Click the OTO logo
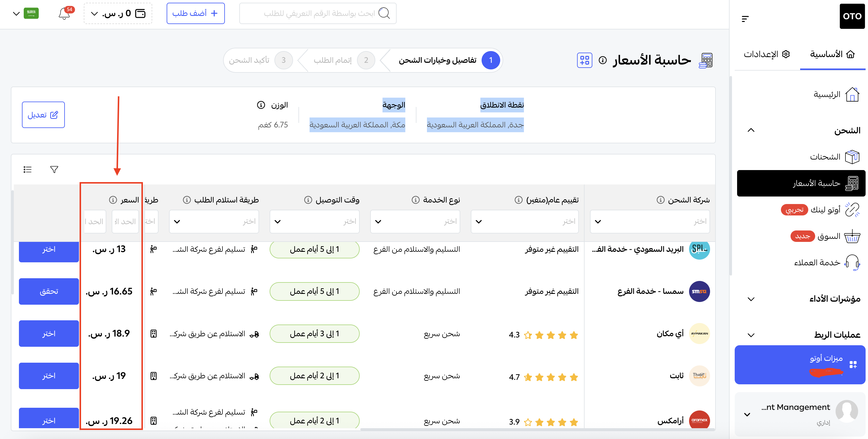Viewport: 868px width, 439px height. pos(852,16)
